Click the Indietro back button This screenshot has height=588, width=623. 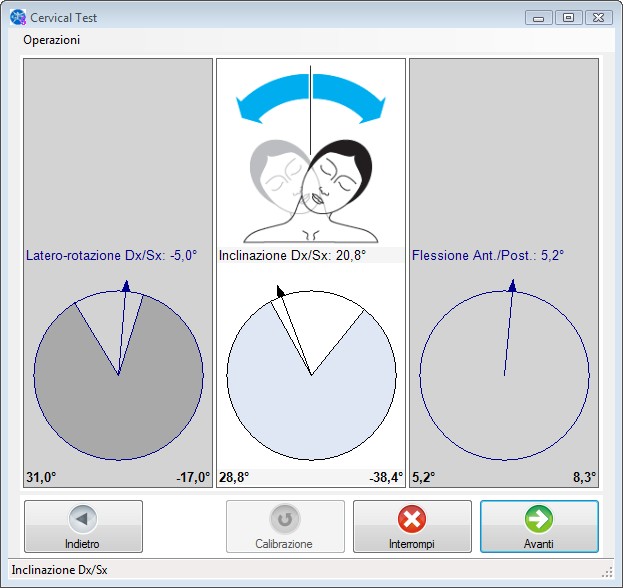click(83, 526)
